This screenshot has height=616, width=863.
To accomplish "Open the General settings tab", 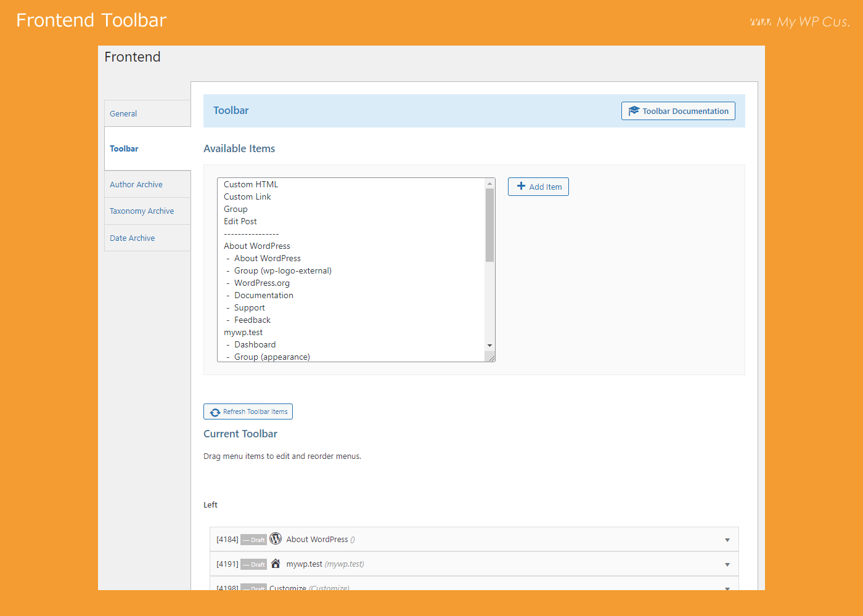I will (147, 113).
